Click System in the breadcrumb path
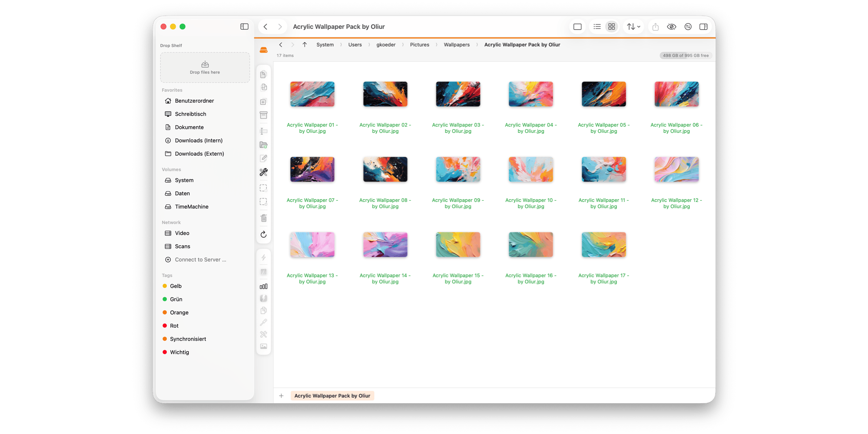The width and height of the screenshot is (868, 434). [325, 44]
